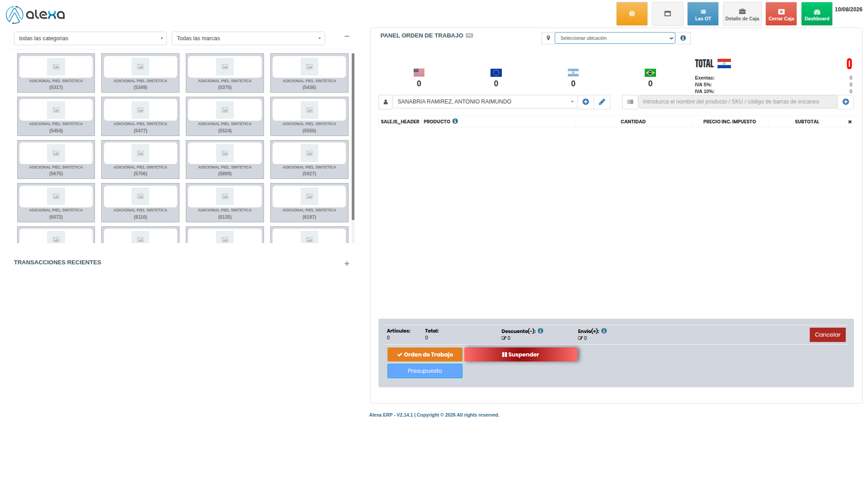Click the CANTIDAD column header
Image resolution: width=868 pixels, height=488 pixels.
633,122
